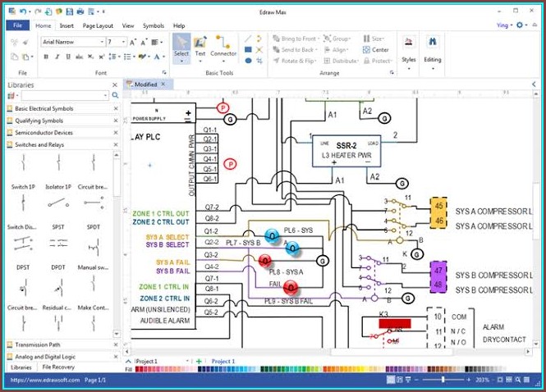Open the settings gear menu near Ying

[x=521, y=25]
